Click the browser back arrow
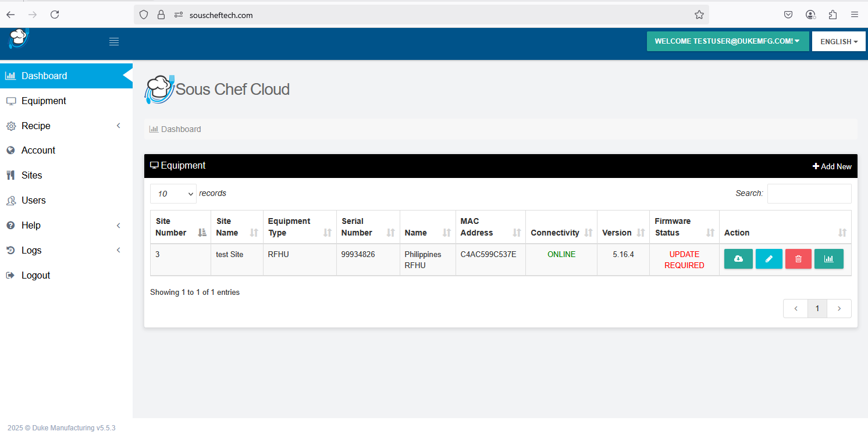The image size is (868, 442). (x=10, y=15)
